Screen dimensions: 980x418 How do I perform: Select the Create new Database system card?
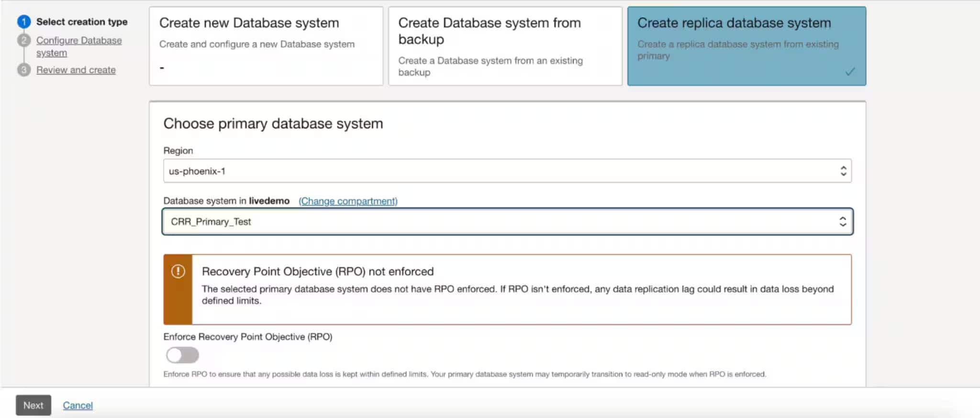[266, 46]
